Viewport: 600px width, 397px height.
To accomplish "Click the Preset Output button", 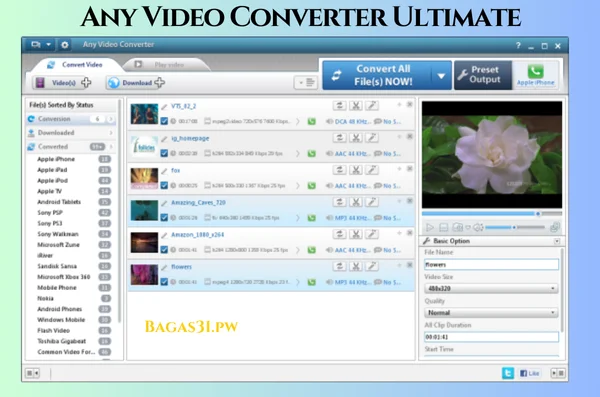I will pos(483,75).
